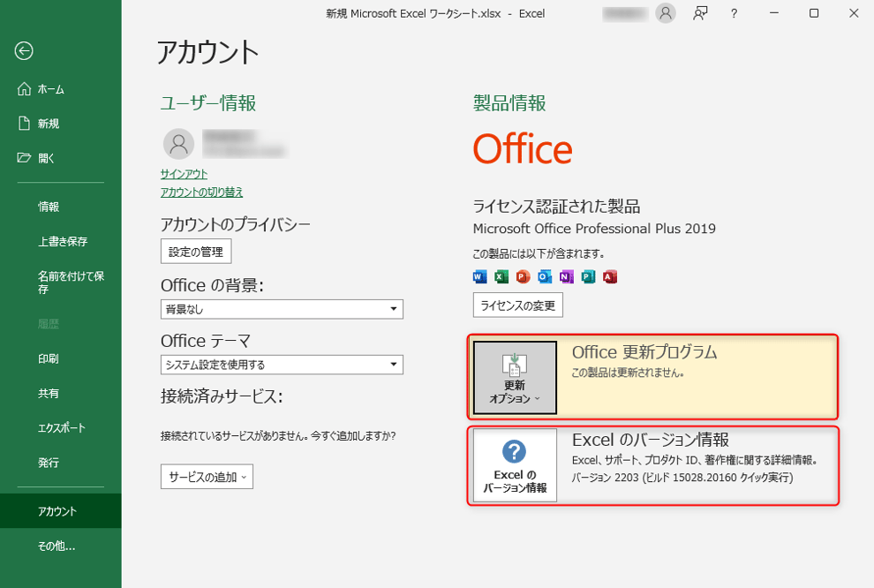874x588 pixels.
Task: Click the Excel app icon
Action: 501,276
